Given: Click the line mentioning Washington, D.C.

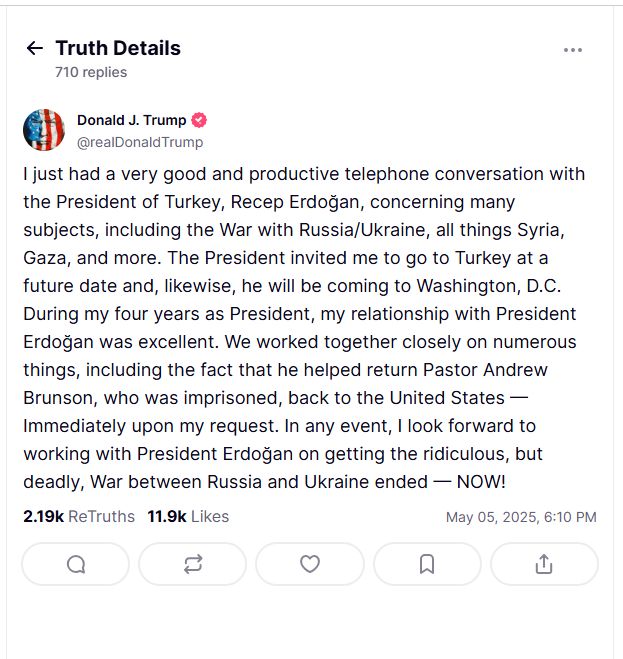Looking at the screenshot, I should coord(292,286).
